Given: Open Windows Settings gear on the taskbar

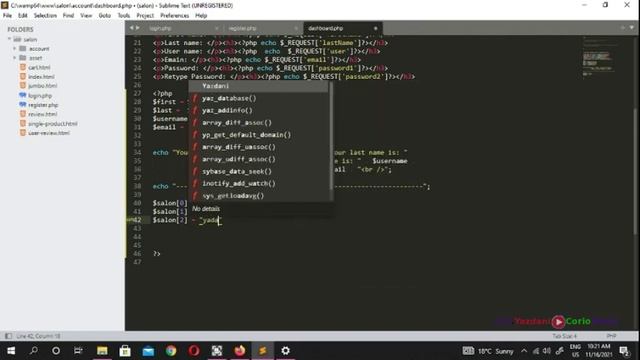Looking at the screenshot, I should click(x=285, y=351).
